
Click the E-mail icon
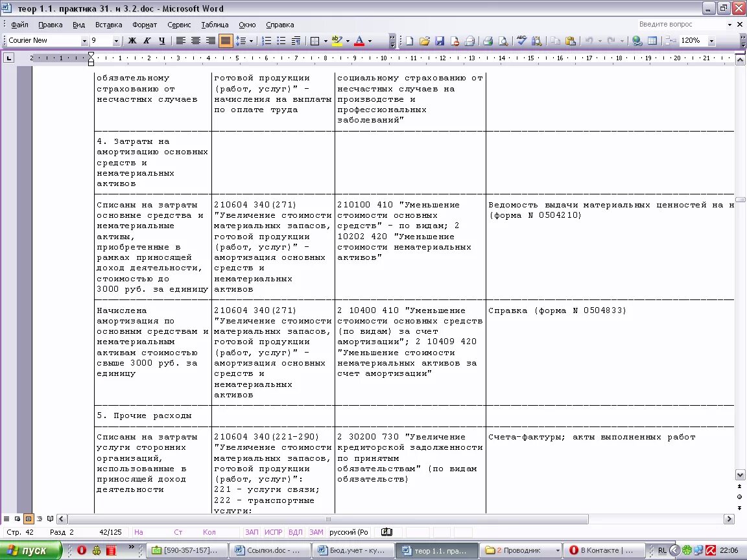point(469,41)
